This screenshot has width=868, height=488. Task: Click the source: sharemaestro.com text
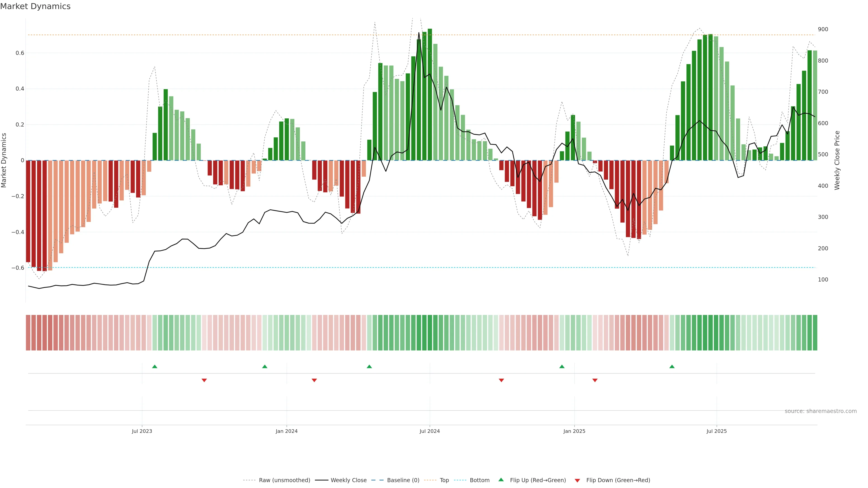point(821,411)
